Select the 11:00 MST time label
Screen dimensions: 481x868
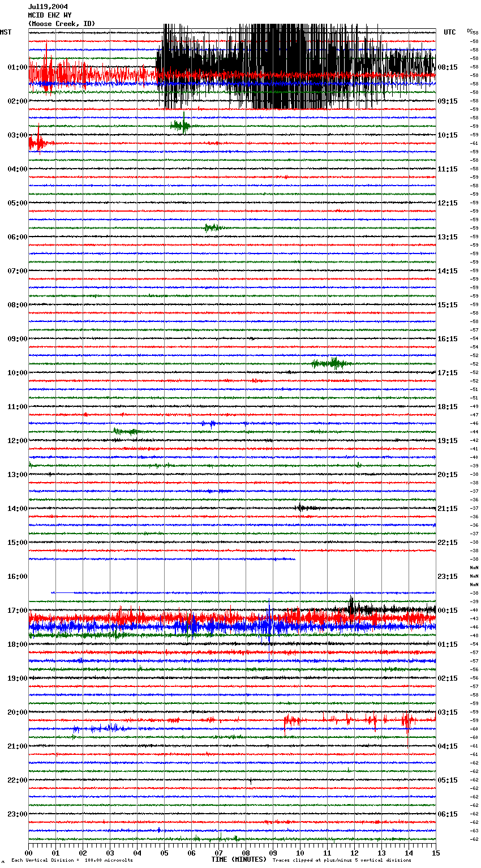(x=18, y=406)
